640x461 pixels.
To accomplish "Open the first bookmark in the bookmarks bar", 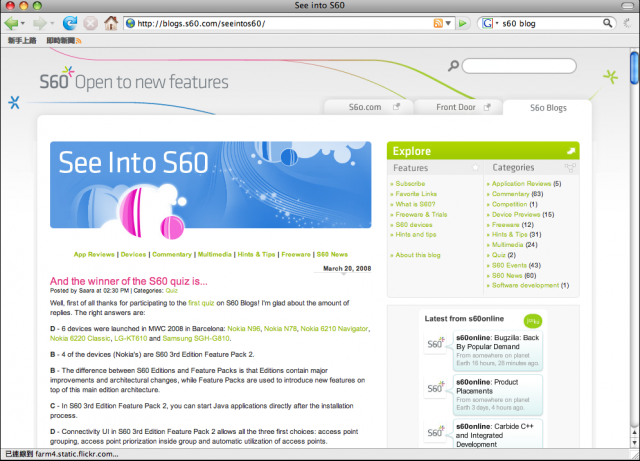I will 22,40.
